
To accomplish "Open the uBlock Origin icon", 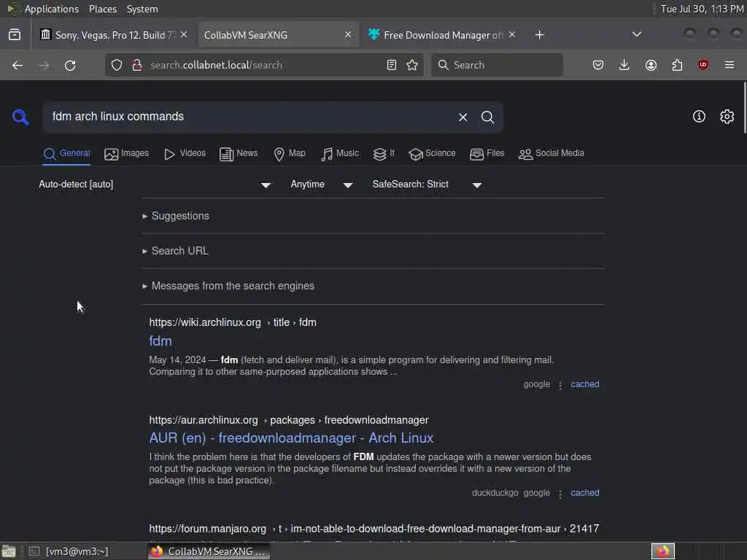I will [703, 65].
